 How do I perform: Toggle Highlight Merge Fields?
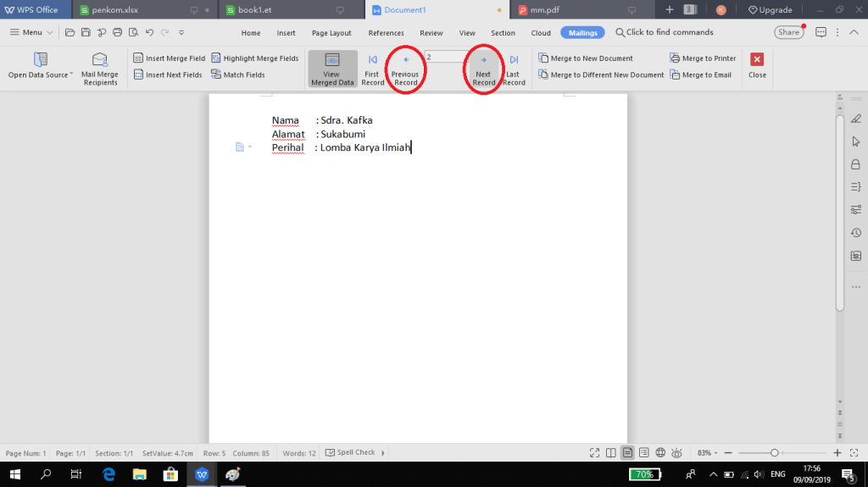pyautogui.click(x=254, y=58)
